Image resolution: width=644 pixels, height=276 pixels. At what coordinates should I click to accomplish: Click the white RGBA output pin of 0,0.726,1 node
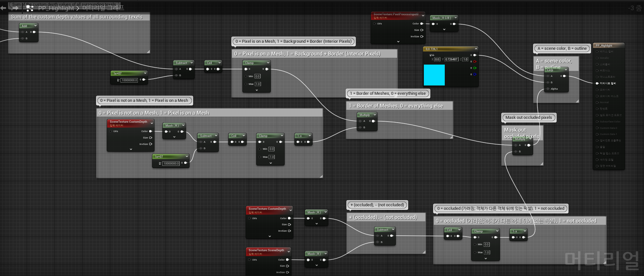click(x=475, y=55)
